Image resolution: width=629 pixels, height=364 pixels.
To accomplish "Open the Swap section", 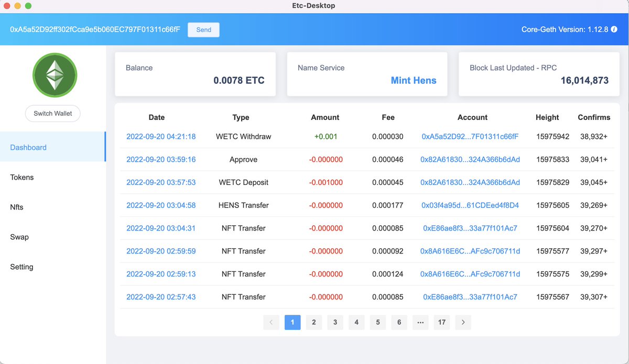I will point(19,237).
